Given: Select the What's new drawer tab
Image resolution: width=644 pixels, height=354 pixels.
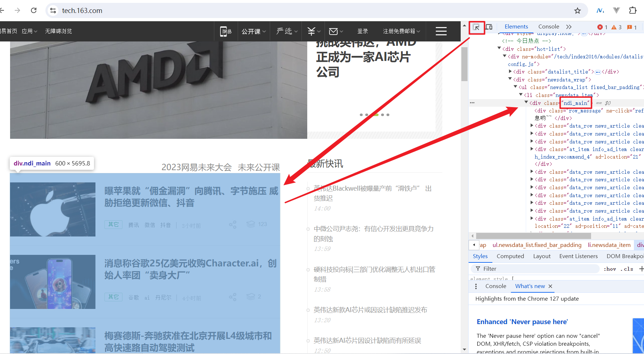Looking at the screenshot, I should [x=530, y=286].
